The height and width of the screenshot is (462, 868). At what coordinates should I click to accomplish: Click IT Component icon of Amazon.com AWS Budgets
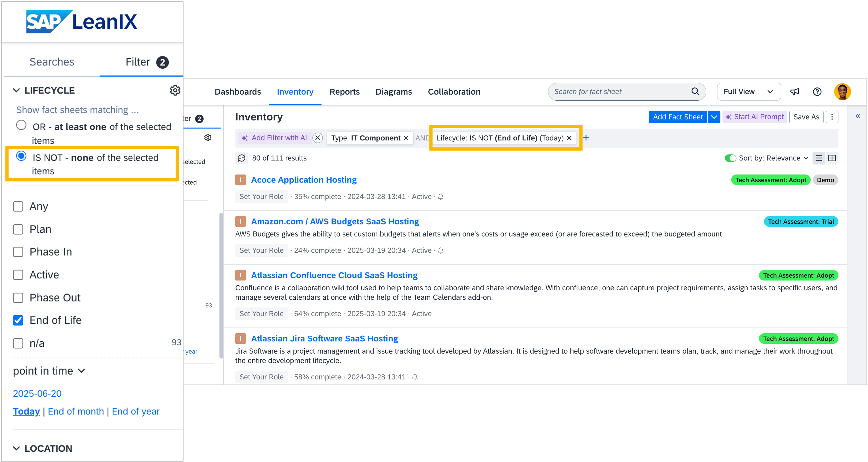click(x=240, y=222)
